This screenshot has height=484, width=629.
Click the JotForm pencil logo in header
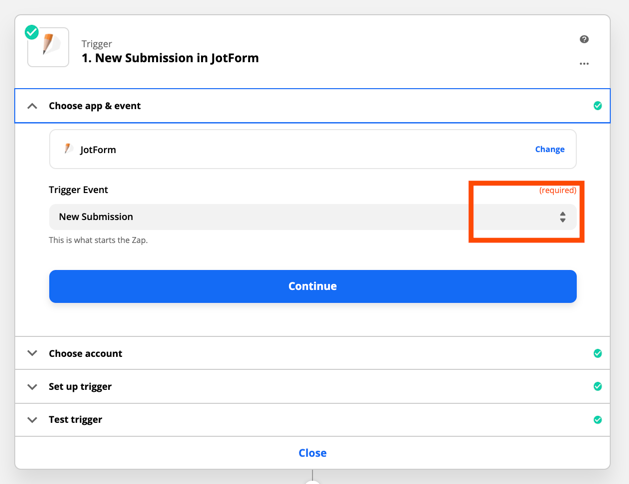pos(48,47)
